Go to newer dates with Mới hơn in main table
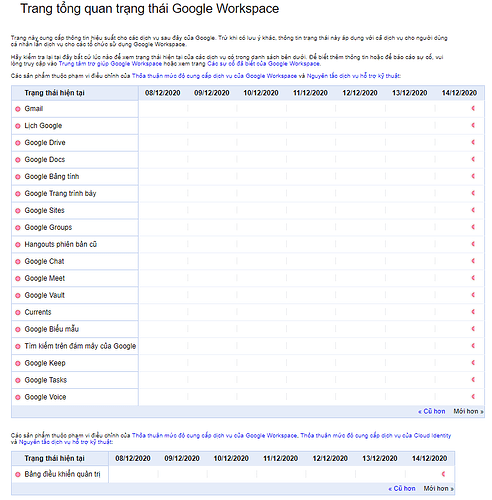This screenshot has height=500, width=492. point(468,411)
